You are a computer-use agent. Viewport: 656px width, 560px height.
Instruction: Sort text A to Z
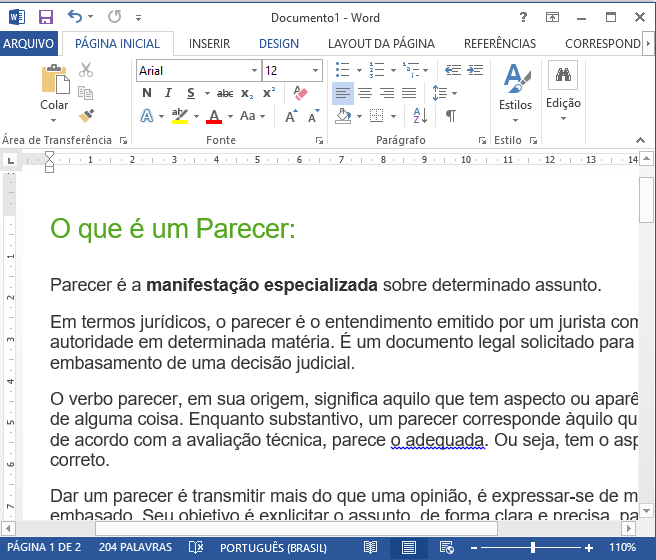pos(420,115)
